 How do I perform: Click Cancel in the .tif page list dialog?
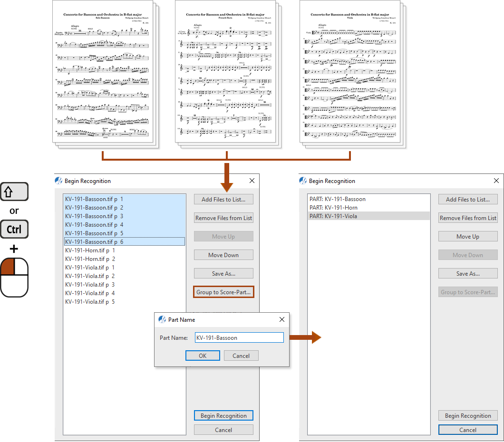[223, 430]
